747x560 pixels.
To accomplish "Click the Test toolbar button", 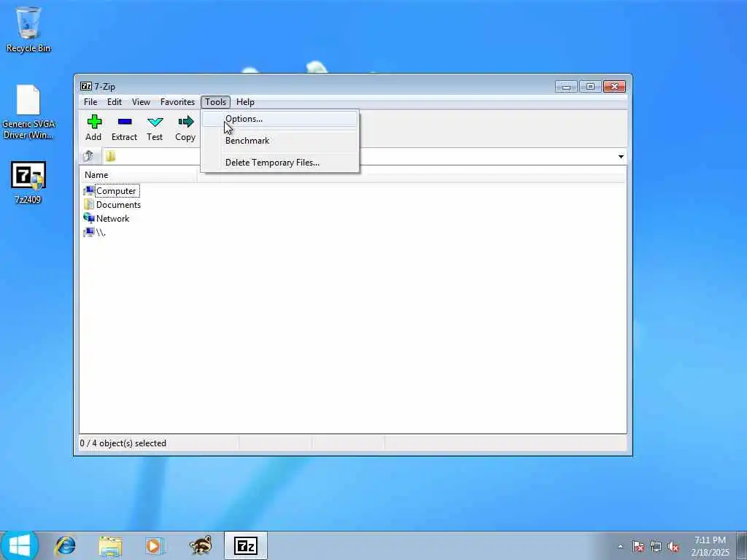I will [155, 128].
